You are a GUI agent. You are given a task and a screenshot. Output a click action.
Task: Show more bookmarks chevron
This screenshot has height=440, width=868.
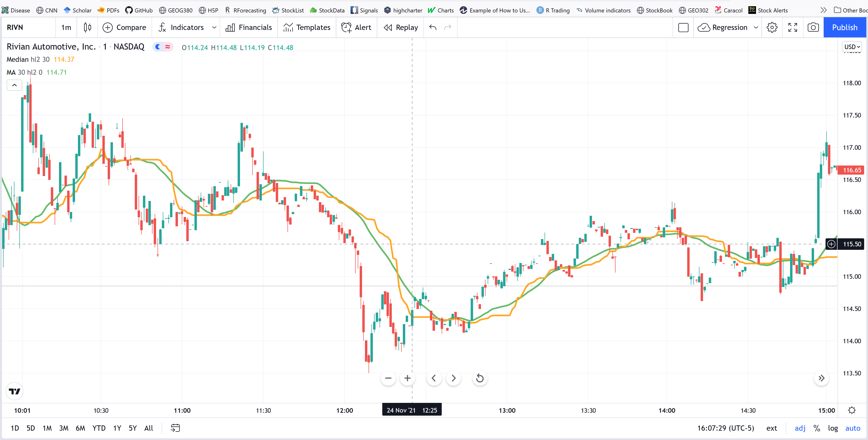coord(823,10)
